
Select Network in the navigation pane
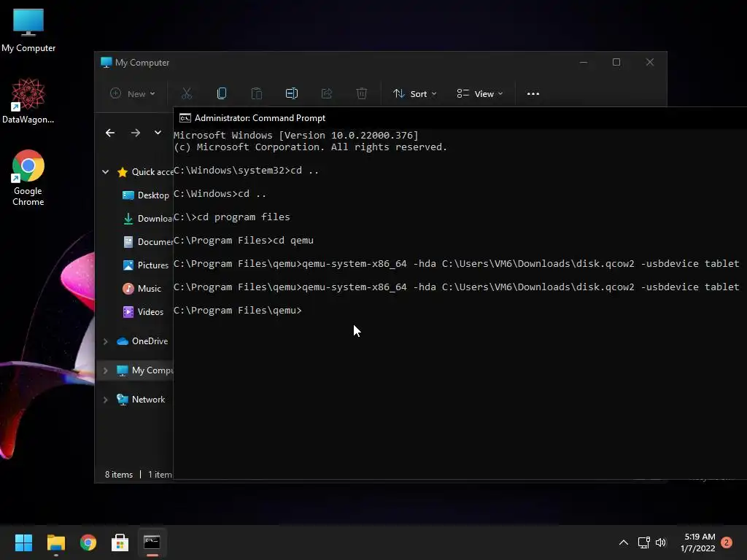pyautogui.click(x=141, y=400)
